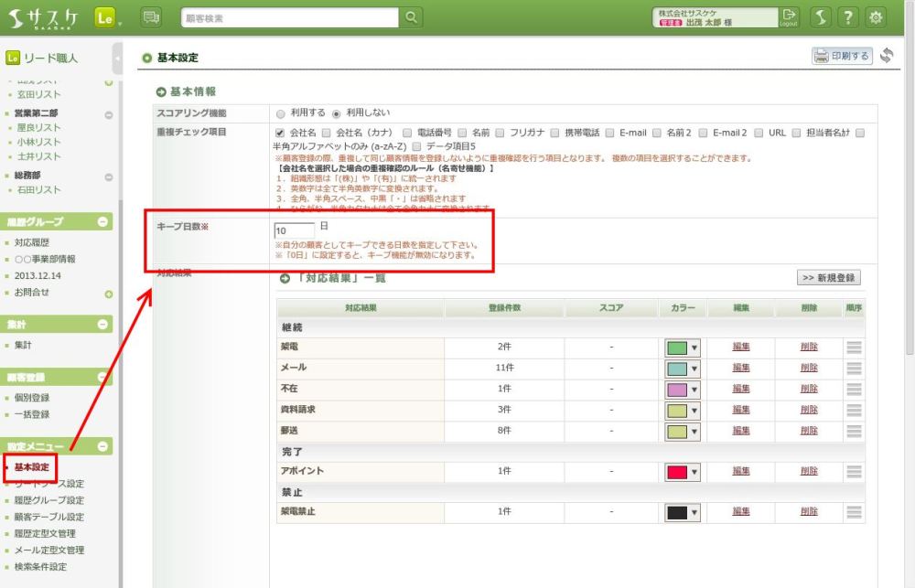Click the search magnifier icon in header
Viewport: 915px width, 588px height.
(412, 17)
